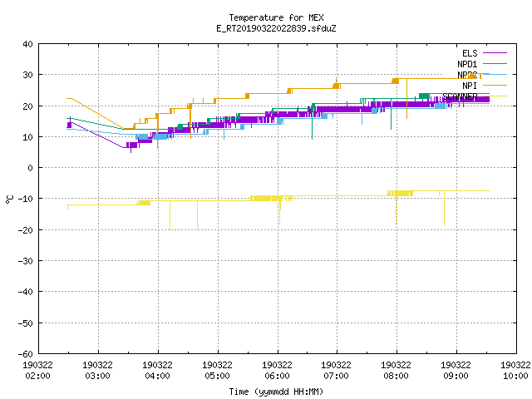Image resolution: width=532 pixels, height=399 pixels.
Task: Click the y-axis tick label 30
Action: (x=27, y=75)
